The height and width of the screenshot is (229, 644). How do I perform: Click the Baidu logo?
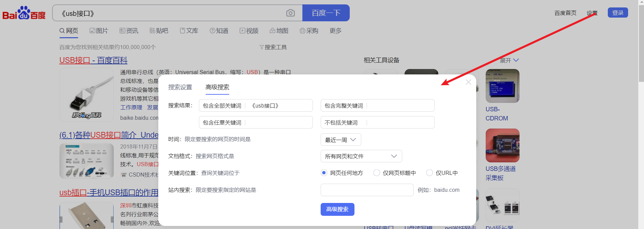[24, 13]
